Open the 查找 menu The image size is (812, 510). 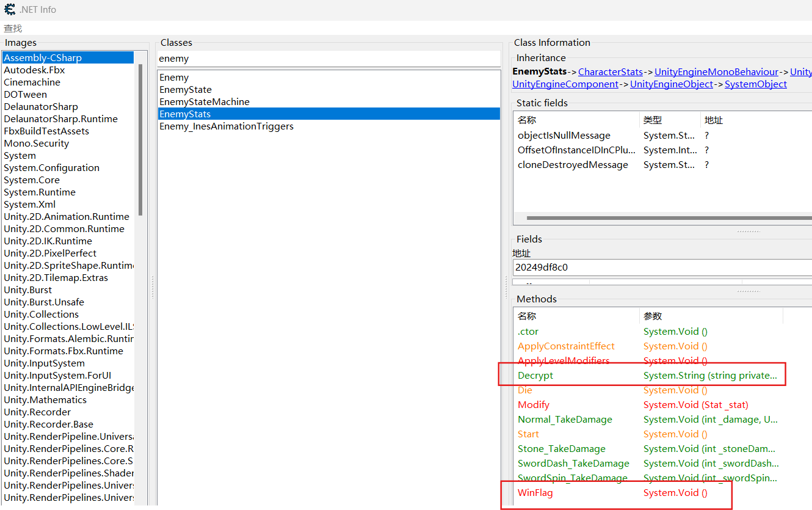(x=13, y=29)
